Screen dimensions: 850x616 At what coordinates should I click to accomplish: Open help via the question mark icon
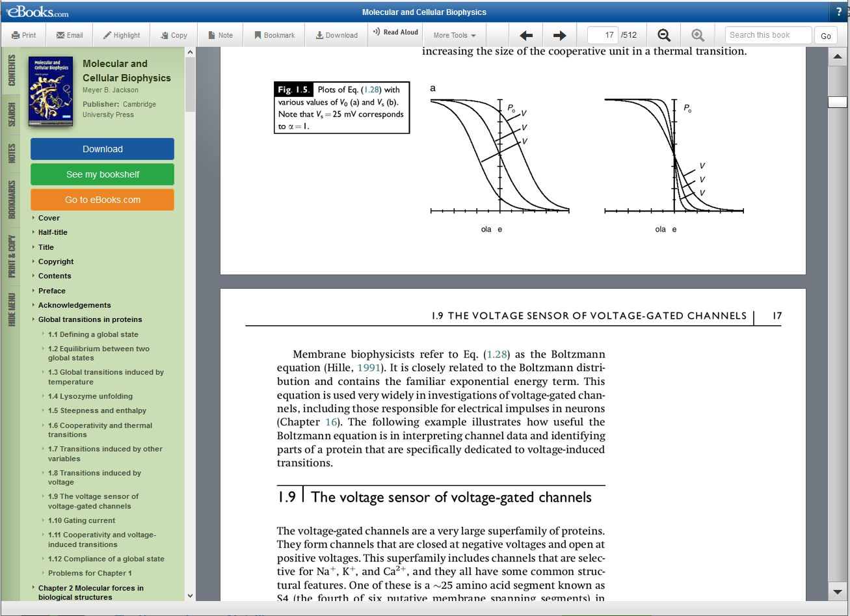[840, 11]
